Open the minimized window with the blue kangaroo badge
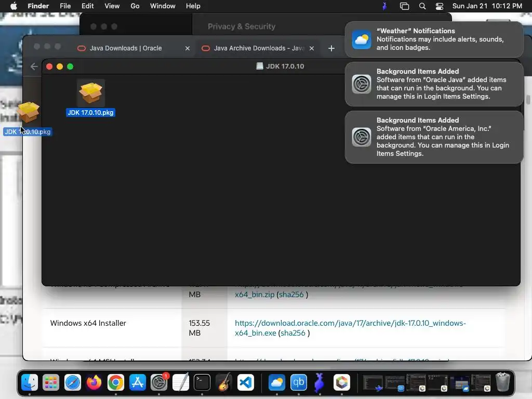 (x=373, y=382)
